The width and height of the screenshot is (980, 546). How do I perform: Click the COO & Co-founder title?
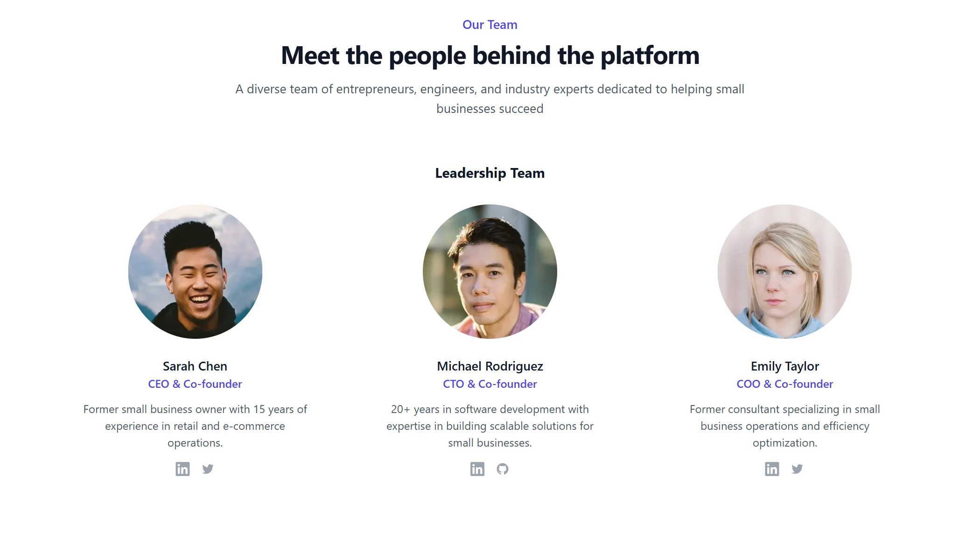785,384
